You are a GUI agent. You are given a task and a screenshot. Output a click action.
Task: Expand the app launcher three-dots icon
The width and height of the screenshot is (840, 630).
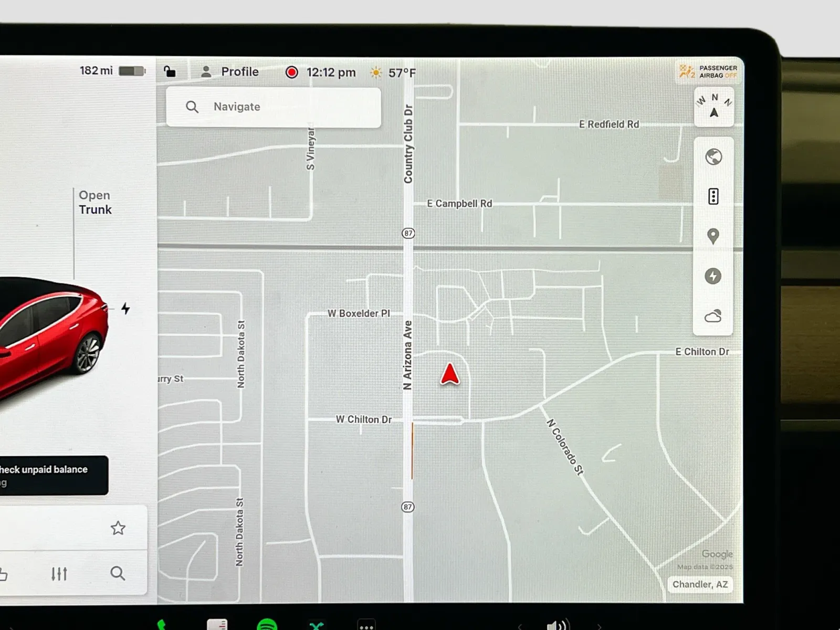pos(366,625)
